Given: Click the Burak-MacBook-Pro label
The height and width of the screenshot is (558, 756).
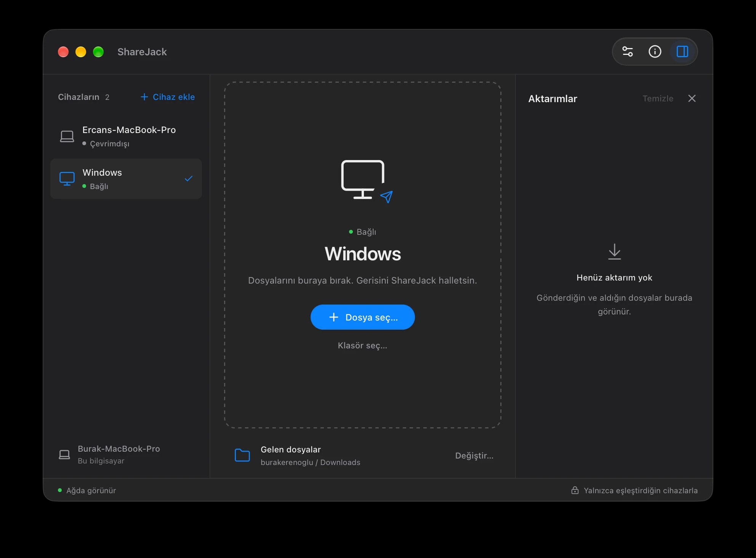Looking at the screenshot, I should 119,449.
